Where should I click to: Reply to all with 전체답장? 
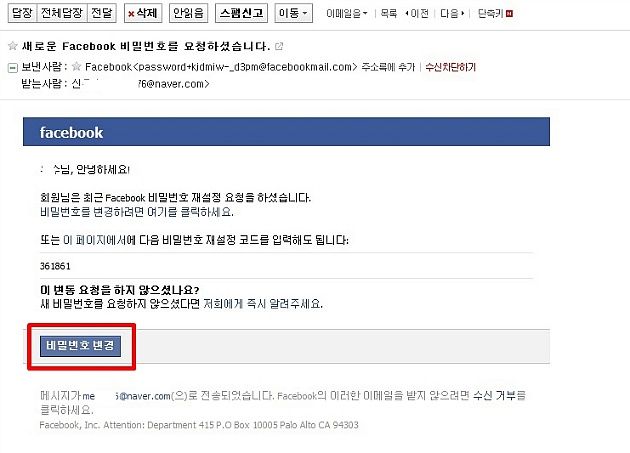point(62,13)
